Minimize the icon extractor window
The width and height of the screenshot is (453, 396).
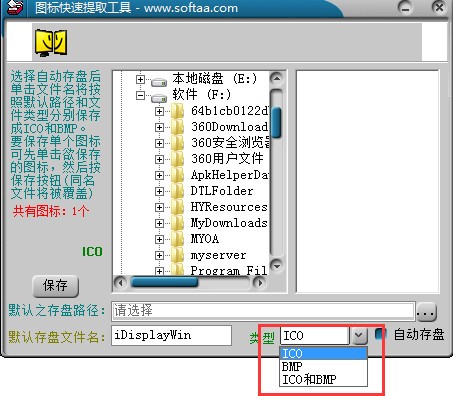(x=405, y=7)
